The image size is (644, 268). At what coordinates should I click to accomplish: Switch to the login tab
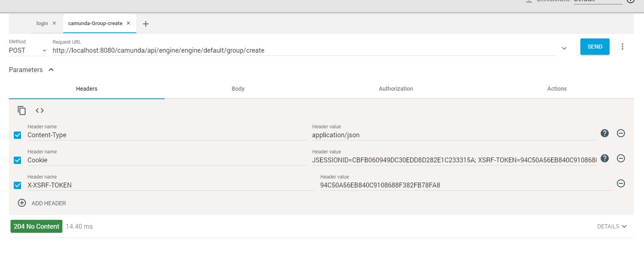[x=42, y=23]
